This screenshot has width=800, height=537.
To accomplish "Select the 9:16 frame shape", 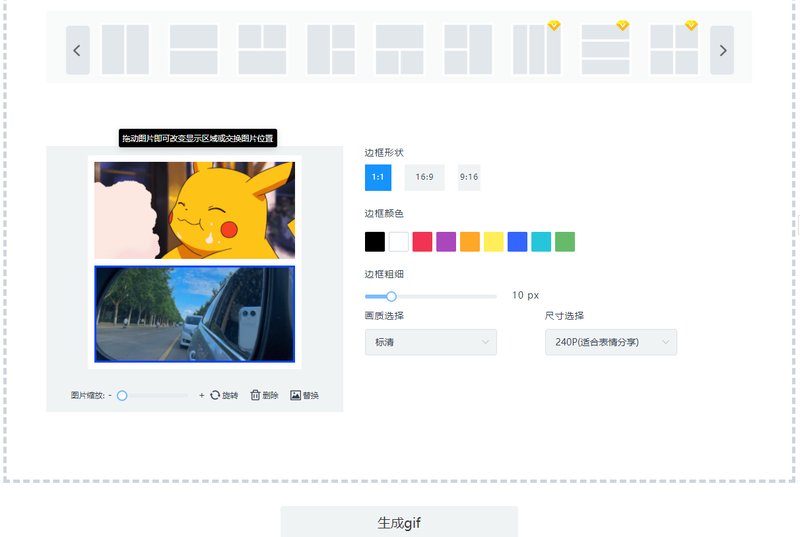I will click(x=469, y=177).
